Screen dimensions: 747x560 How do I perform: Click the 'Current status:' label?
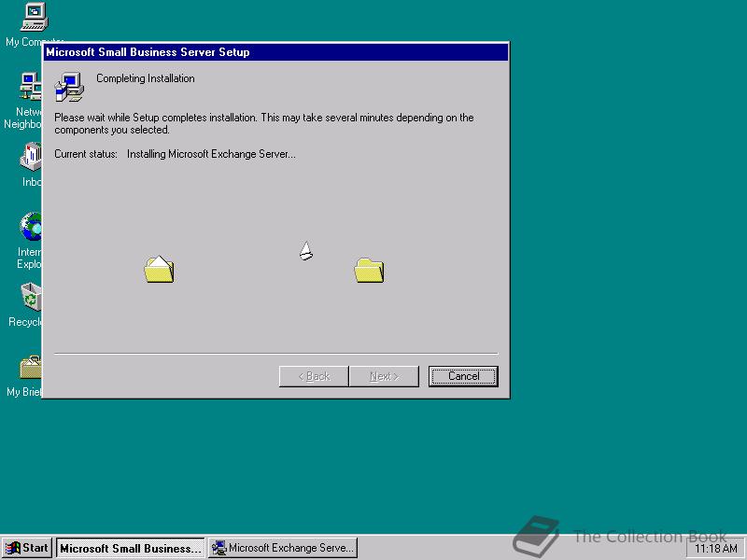(86, 154)
